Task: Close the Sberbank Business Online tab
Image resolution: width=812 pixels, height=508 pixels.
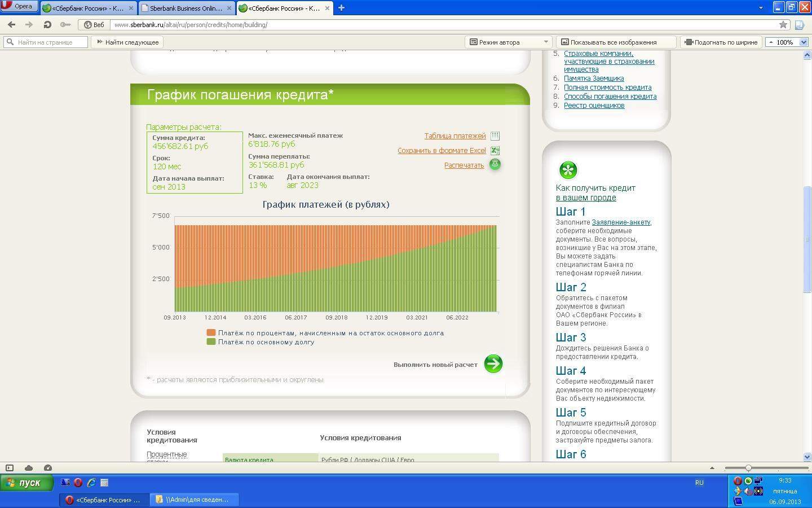Action: pyautogui.click(x=229, y=8)
